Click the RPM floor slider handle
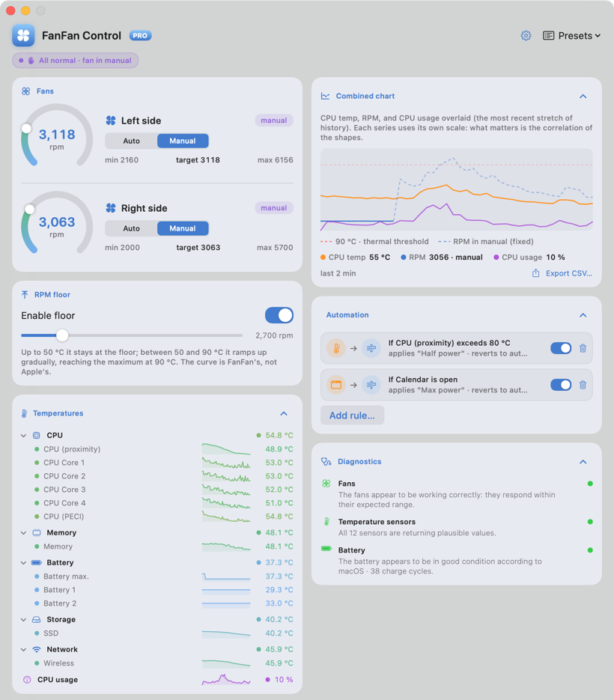This screenshot has width=614, height=700. click(x=62, y=335)
